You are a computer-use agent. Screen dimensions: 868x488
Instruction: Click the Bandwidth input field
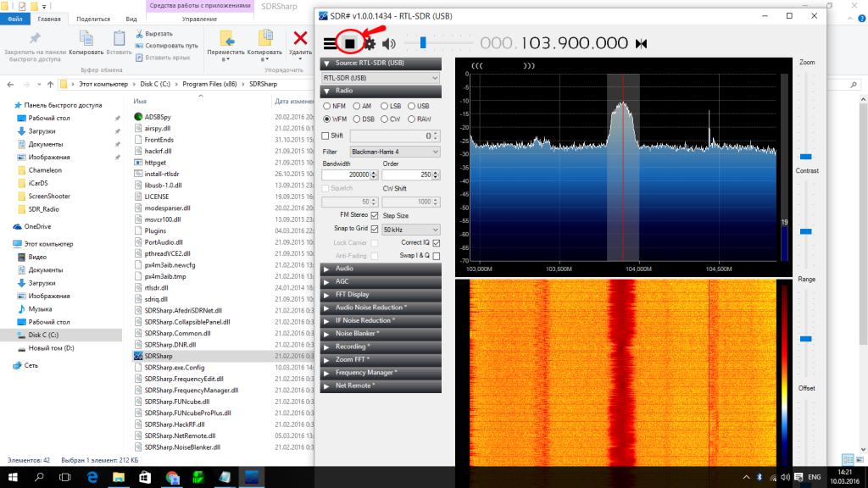click(x=346, y=175)
